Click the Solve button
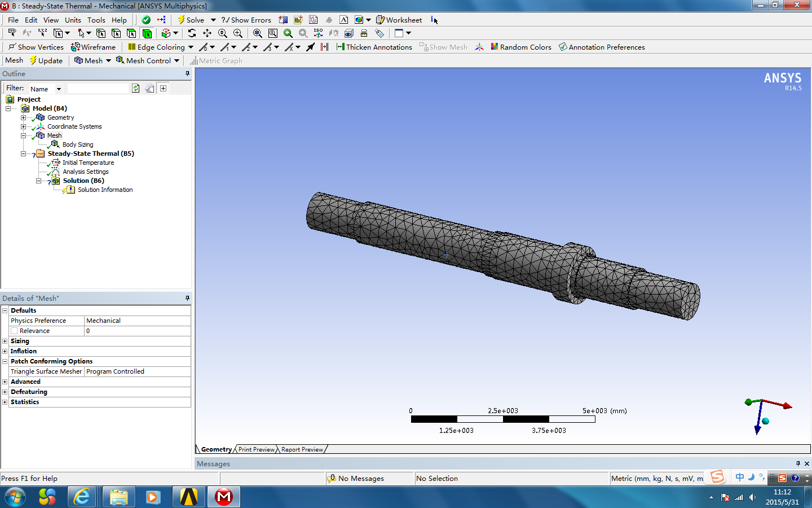 coord(191,20)
